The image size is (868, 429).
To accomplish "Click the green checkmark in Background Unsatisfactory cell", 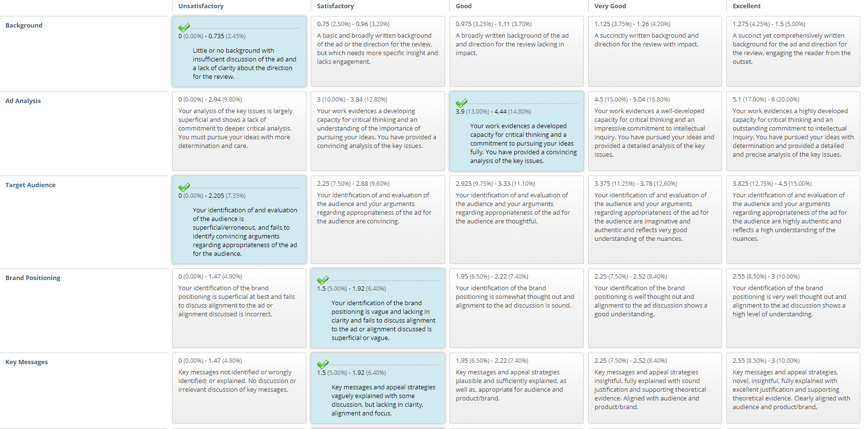I will 184,28.
